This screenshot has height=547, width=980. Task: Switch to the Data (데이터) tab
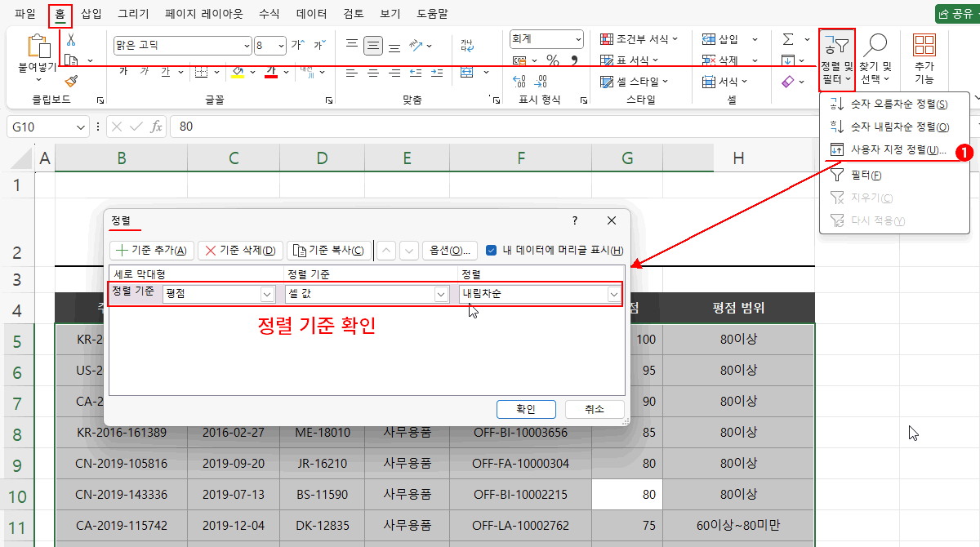(312, 13)
